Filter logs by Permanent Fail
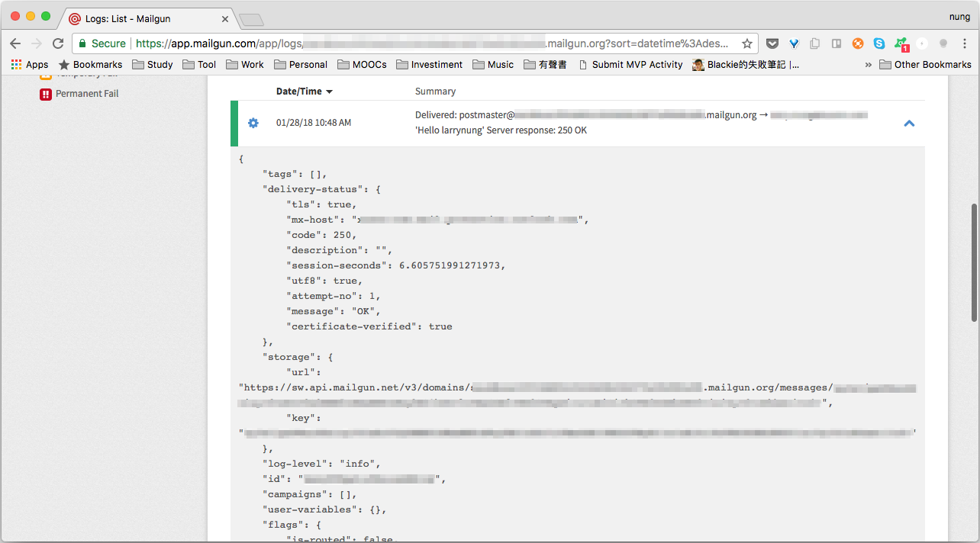 [79, 94]
